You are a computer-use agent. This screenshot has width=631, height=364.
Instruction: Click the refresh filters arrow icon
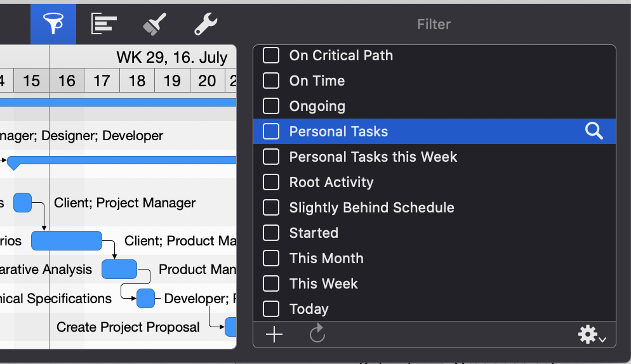point(317,334)
